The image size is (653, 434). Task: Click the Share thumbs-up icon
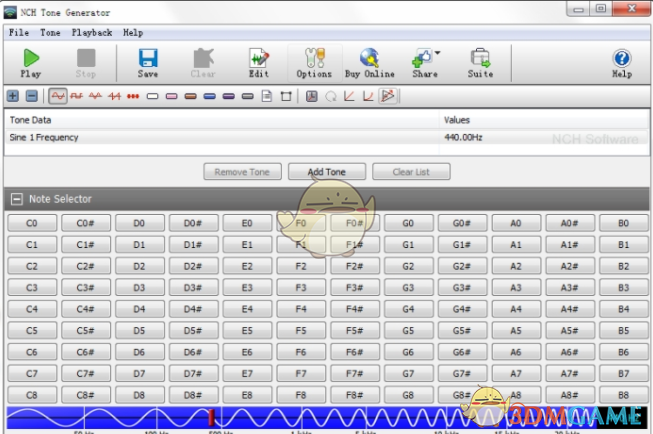click(422, 58)
